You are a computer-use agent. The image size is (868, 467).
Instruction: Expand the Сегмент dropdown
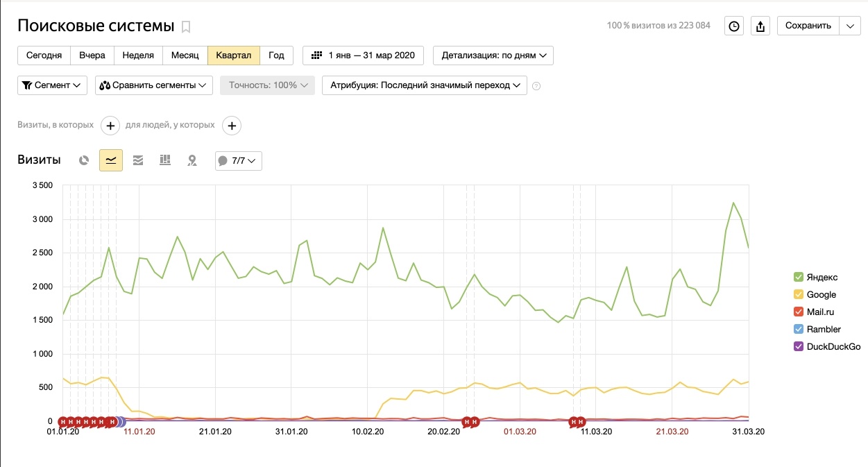coord(52,85)
